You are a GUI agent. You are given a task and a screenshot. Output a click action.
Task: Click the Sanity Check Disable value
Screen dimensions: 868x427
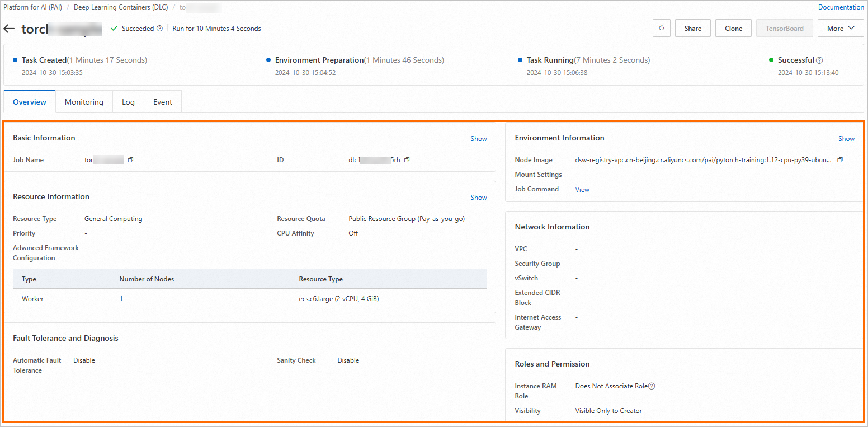pyautogui.click(x=348, y=360)
